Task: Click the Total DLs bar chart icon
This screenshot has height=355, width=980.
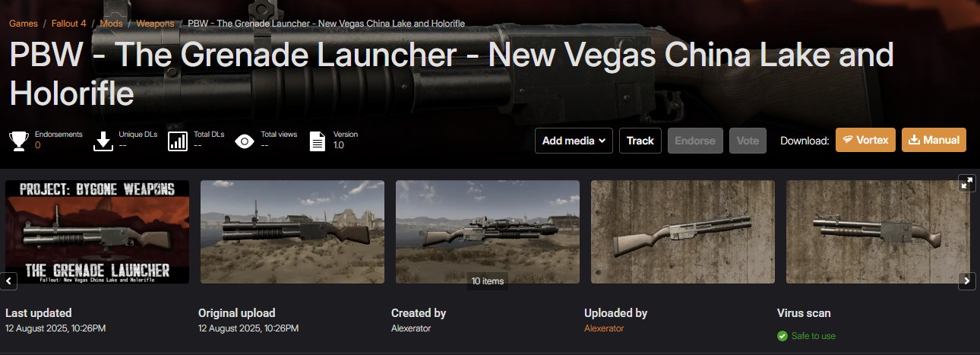Action: 178,141
